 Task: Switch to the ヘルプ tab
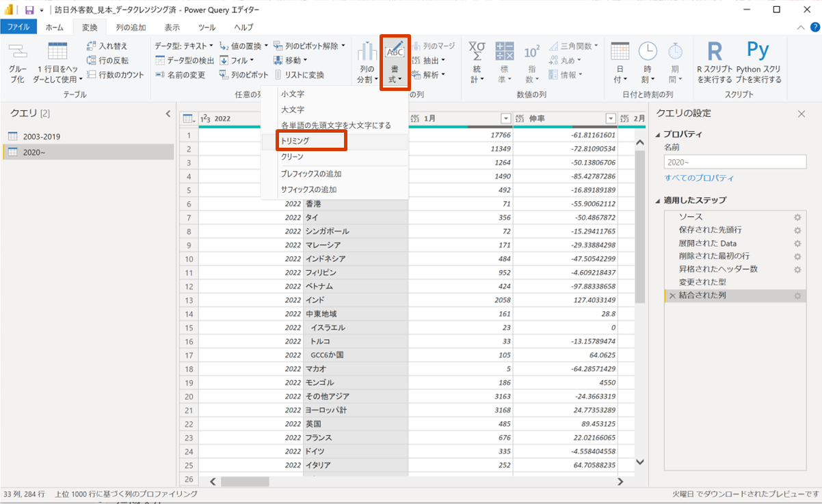point(243,27)
